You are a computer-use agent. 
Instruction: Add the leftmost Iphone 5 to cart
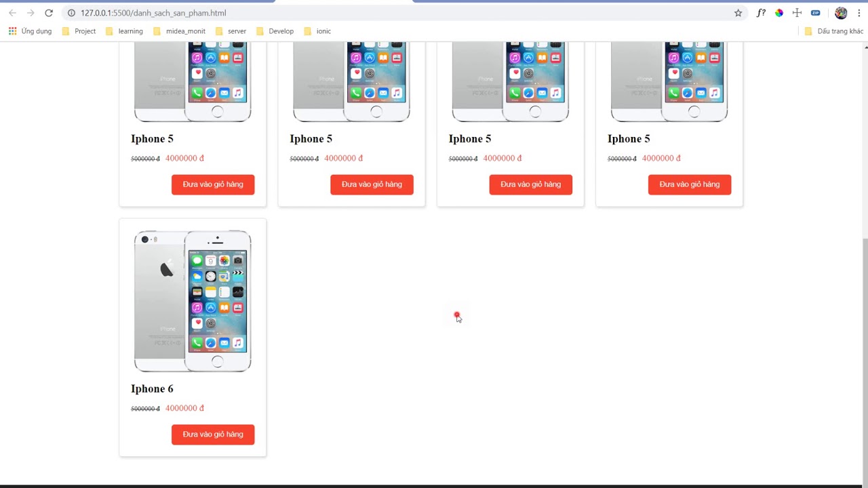pyautogui.click(x=213, y=184)
